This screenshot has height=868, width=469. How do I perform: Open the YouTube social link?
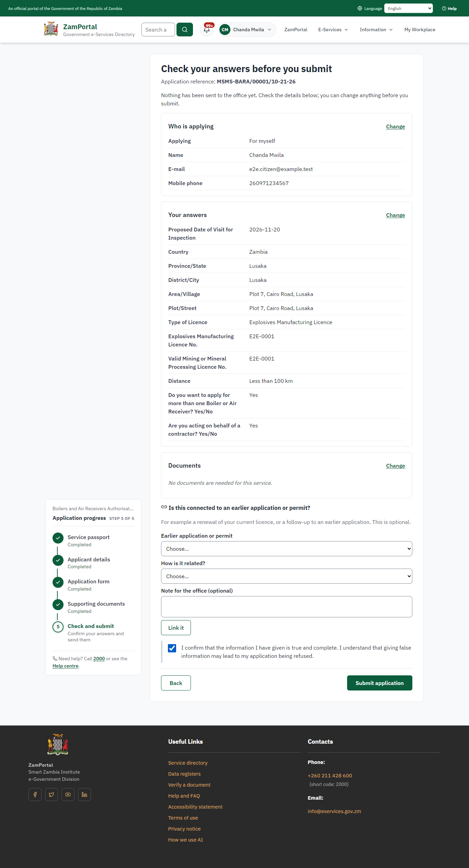[68, 795]
